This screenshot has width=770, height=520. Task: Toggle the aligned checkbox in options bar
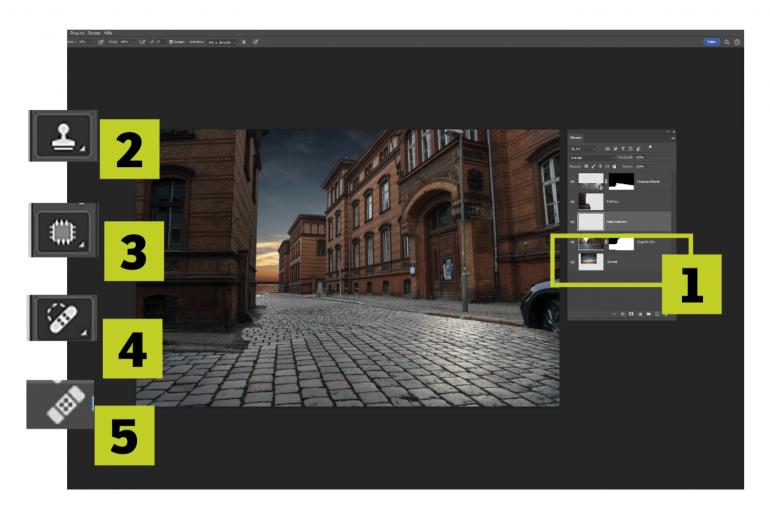[170, 42]
